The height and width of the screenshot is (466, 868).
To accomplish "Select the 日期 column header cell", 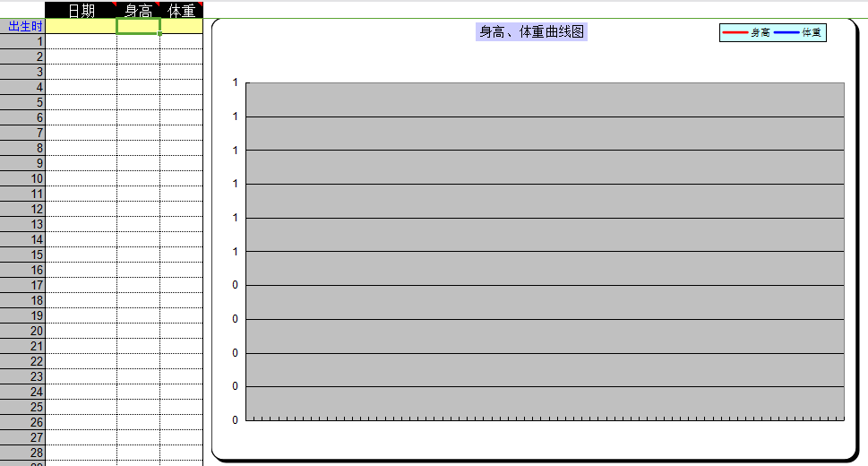I will pos(81,10).
